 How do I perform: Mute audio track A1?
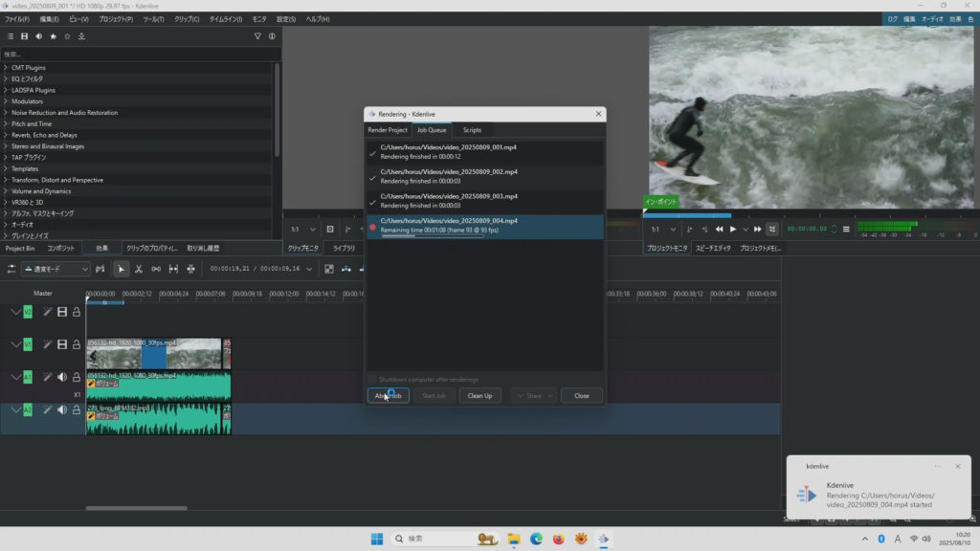point(62,377)
